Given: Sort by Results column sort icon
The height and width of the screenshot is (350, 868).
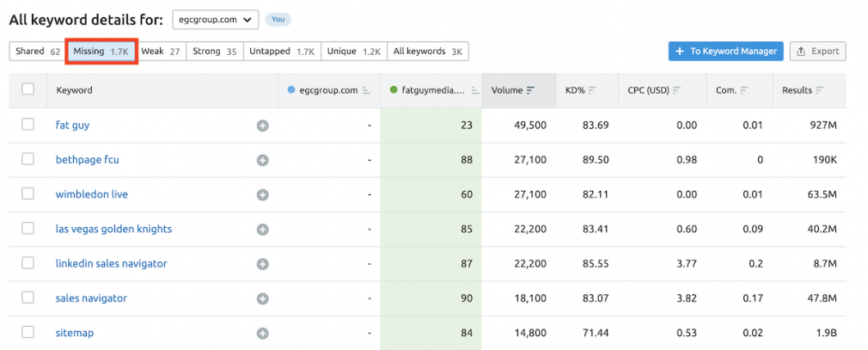Looking at the screenshot, I should (820, 90).
